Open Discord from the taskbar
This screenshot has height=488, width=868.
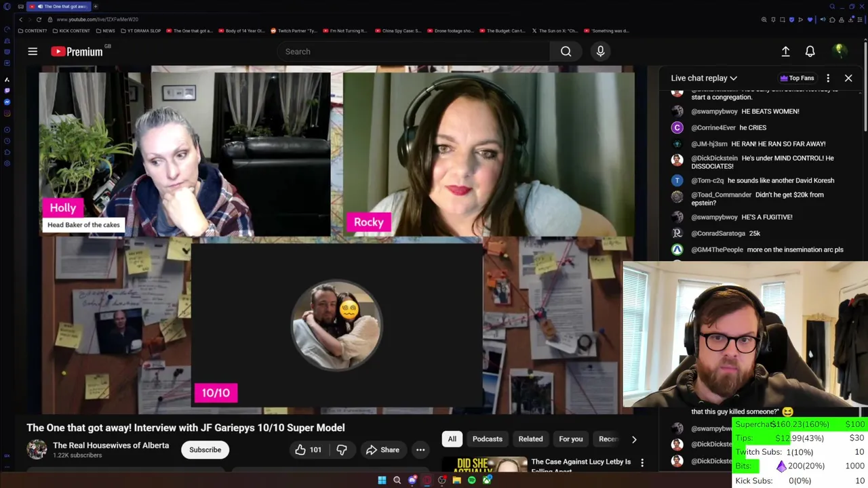point(412,481)
